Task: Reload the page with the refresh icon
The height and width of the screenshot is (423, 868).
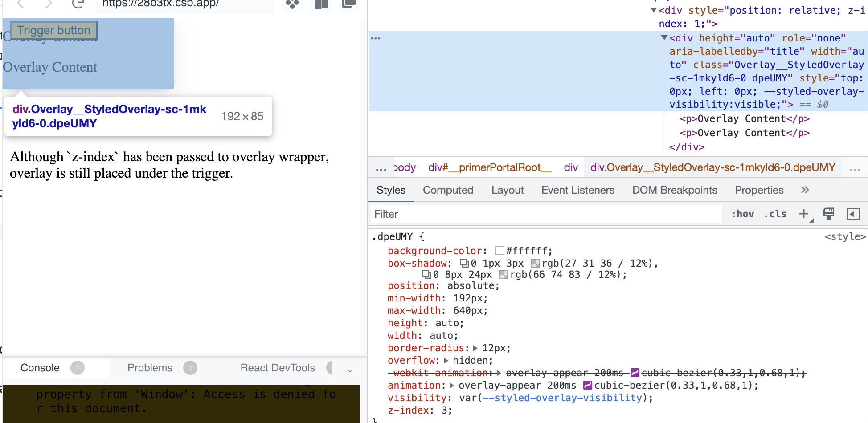Action: [78, 4]
